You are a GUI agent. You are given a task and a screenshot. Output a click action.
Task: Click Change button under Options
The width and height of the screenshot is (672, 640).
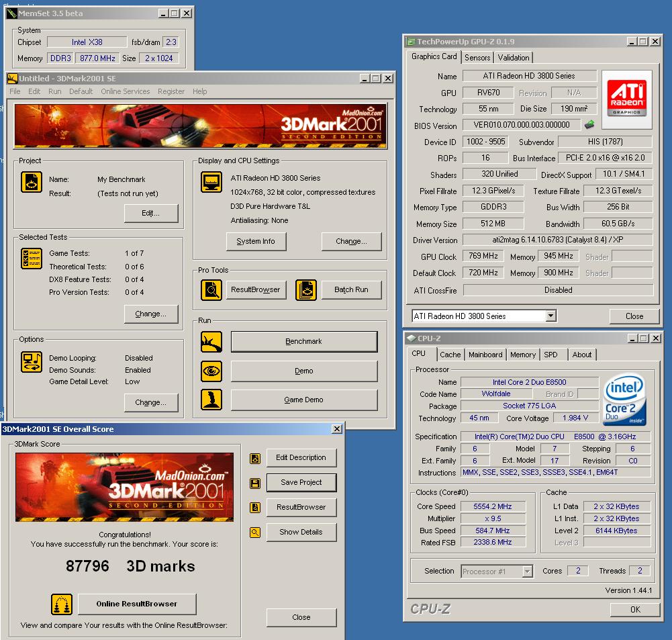pos(151,402)
